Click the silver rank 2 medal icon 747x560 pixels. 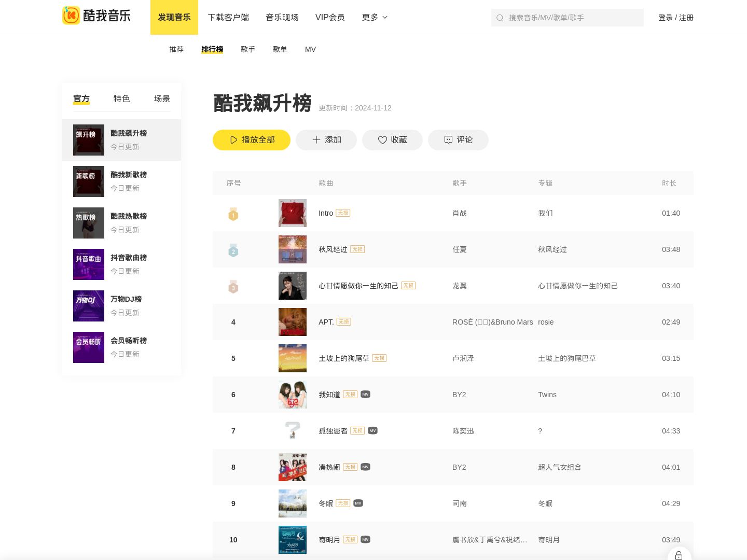(x=233, y=250)
